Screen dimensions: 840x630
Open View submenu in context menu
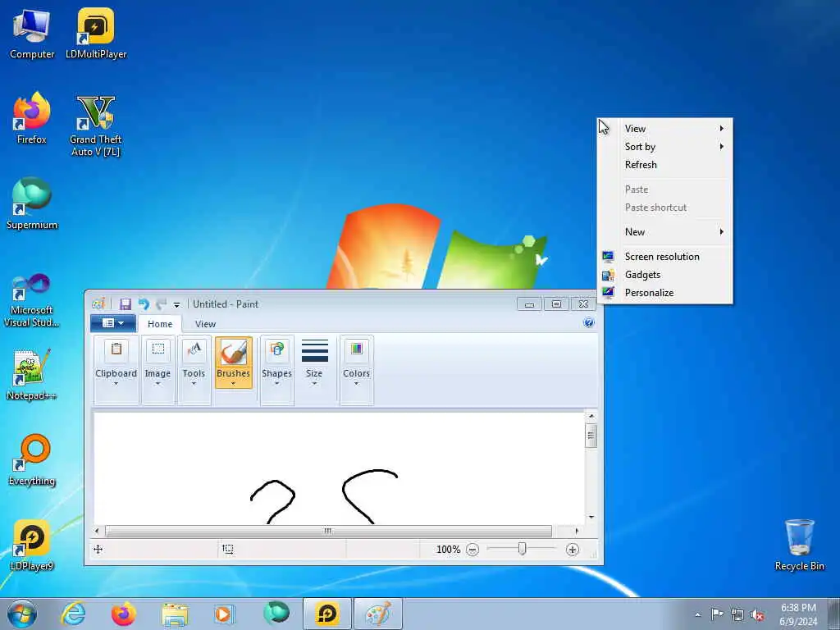click(x=664, y=129)
